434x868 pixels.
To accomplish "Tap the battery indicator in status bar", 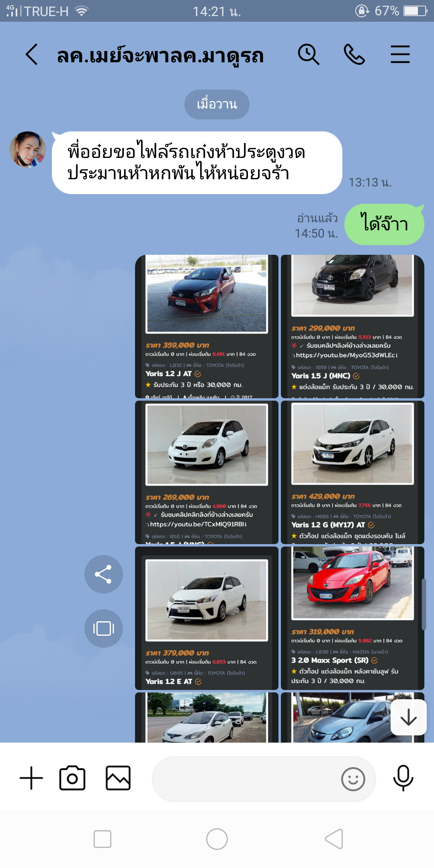I will pos(416,11).
